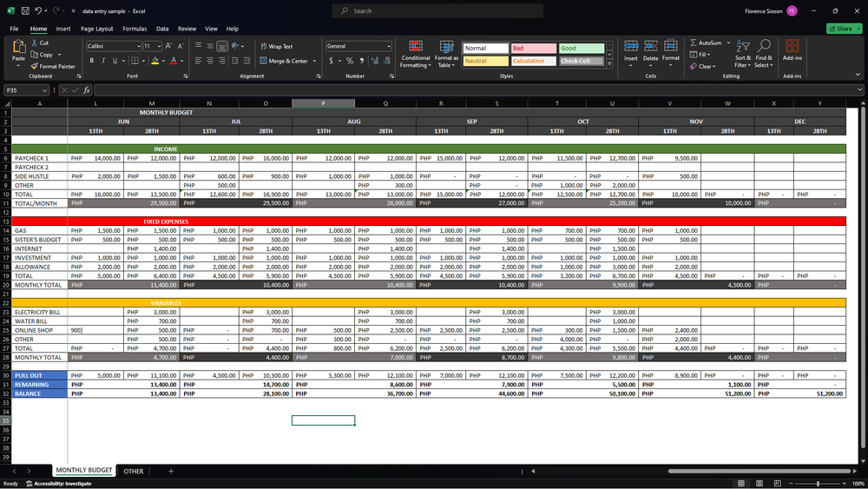The height and width of the screenshot is (489, 868).
Task: Click the Undo arrow icon
Action: [x=37, y=10]
